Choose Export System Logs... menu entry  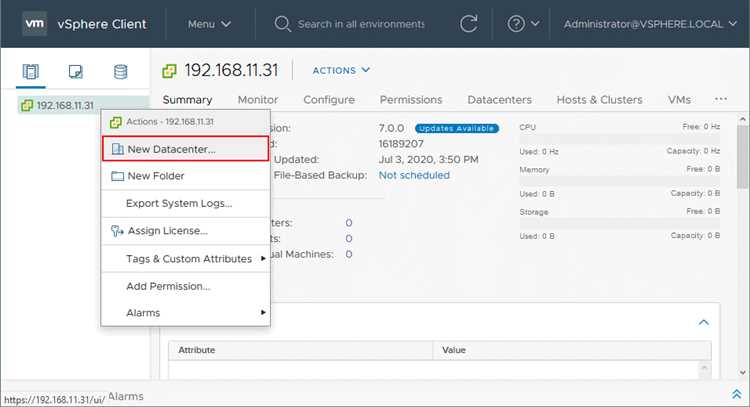185,203
